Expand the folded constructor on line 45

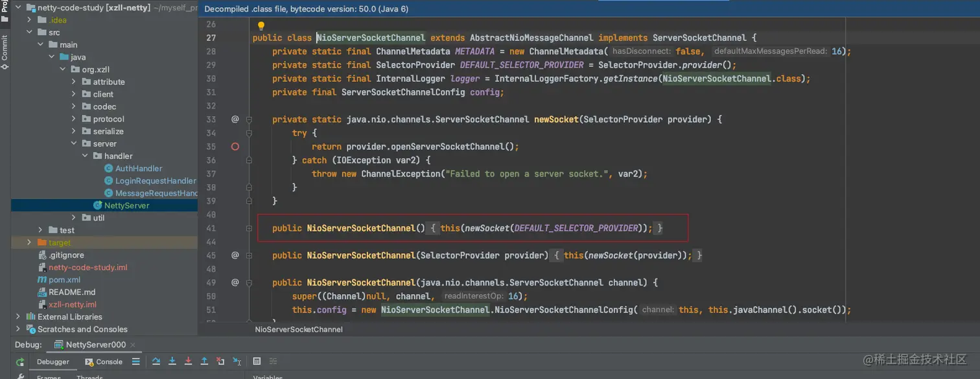pyautogui.click(x=249, y=256)
